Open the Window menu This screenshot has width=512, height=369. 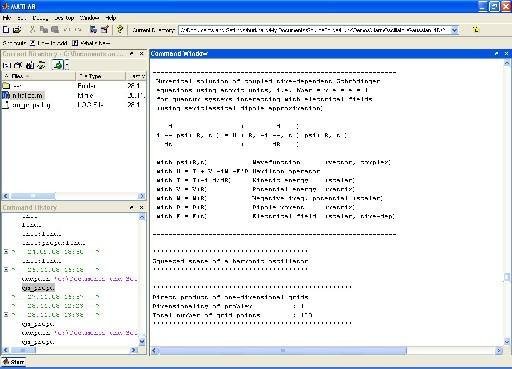(x=89, y=18)
